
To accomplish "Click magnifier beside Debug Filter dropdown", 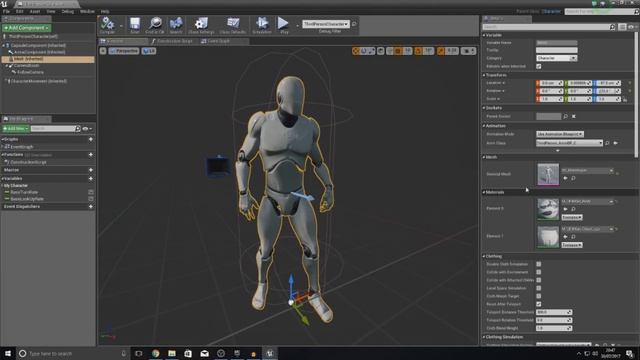I will pos(354,24).
